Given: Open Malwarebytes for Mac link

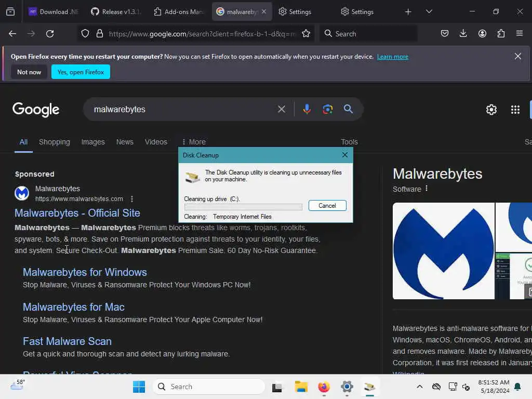Looking at the screenshot, I should tap(74, 307).
